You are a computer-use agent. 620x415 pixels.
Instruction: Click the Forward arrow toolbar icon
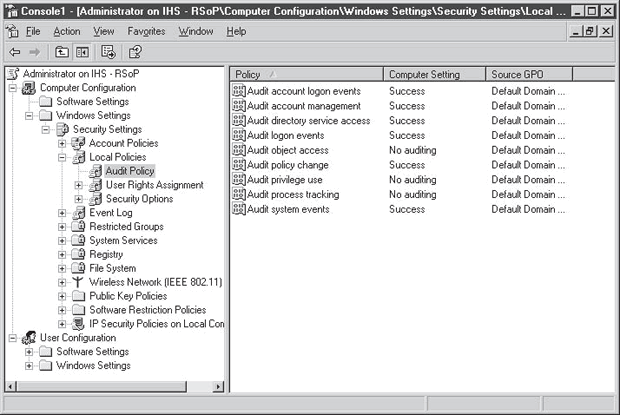pos(35,52)
